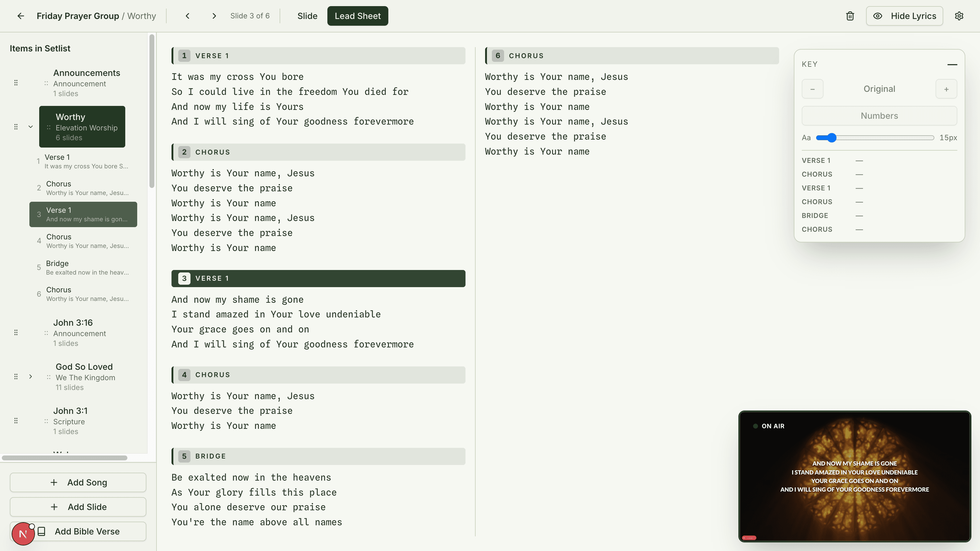This screenshot has width=980, height=551.
Task: Select the Worthy Elevation Worship item
Action: click(82, 127)
